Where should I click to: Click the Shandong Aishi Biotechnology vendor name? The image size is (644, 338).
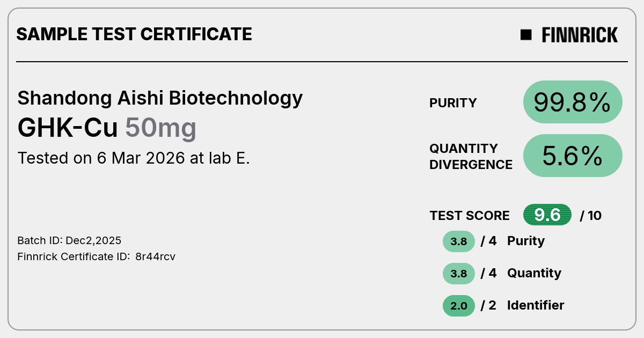[x=160, y=98]
